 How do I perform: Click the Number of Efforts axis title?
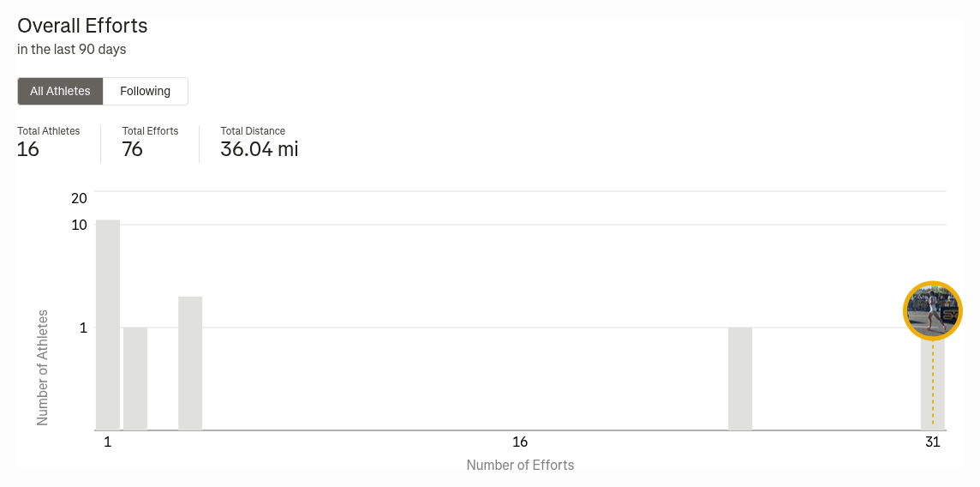pos(520,465)
